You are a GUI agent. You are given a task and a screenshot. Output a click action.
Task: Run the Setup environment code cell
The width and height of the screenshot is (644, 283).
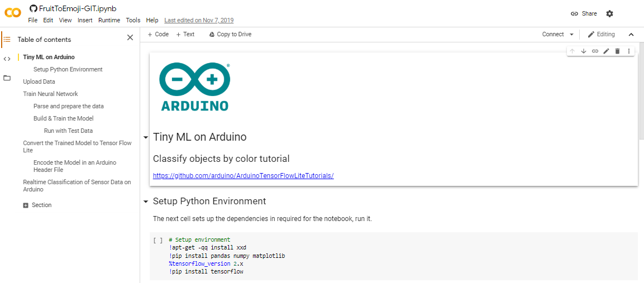[x=158, y=240]
